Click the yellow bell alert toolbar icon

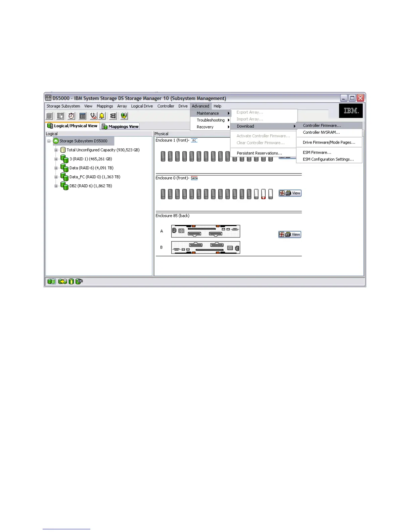pyautogui.click(x=102, y=116)
